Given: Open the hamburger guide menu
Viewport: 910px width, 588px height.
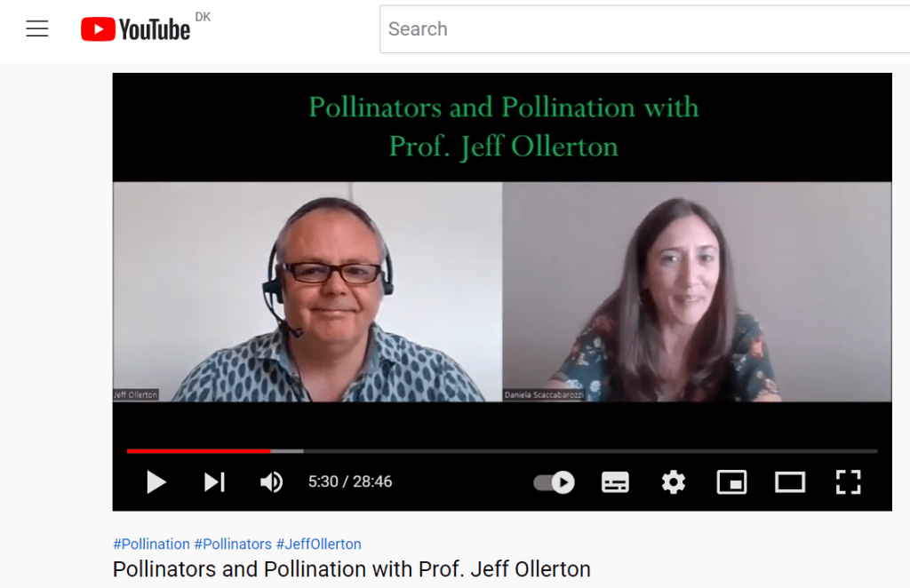Looking at the screenshot, I should tap(37, 29).
